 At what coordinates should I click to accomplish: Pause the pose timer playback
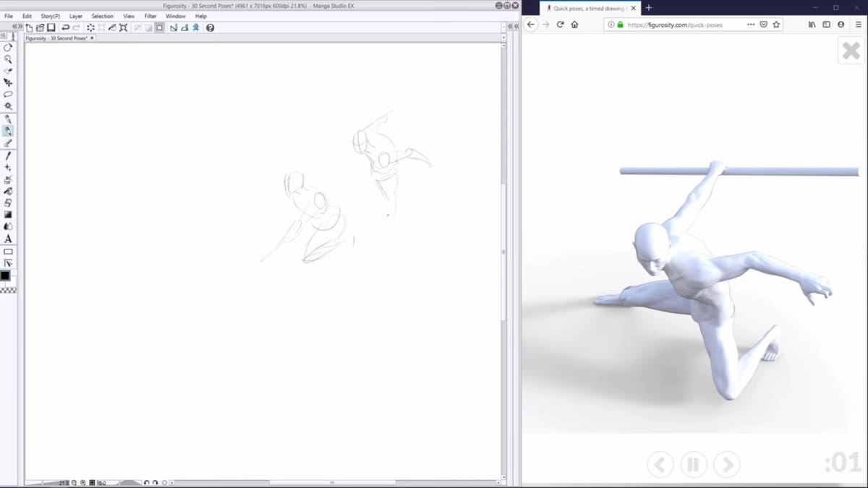tap(694, 465)
